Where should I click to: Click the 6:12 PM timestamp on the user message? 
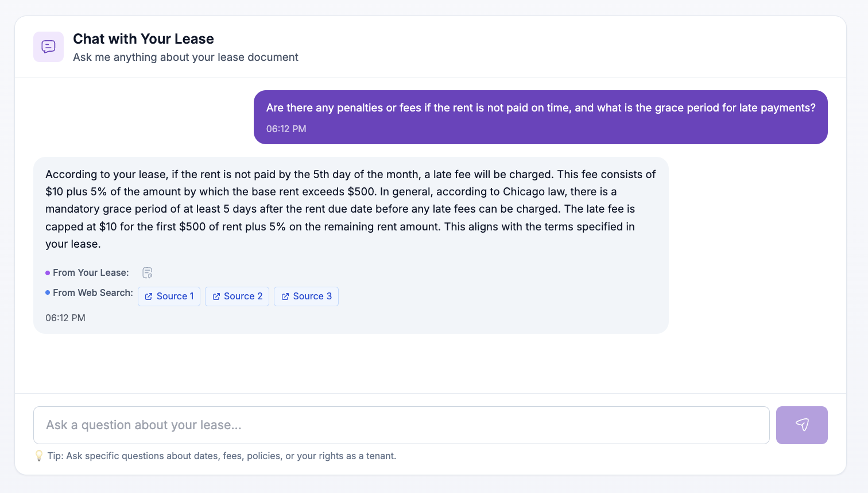click(x=285, y=129)
